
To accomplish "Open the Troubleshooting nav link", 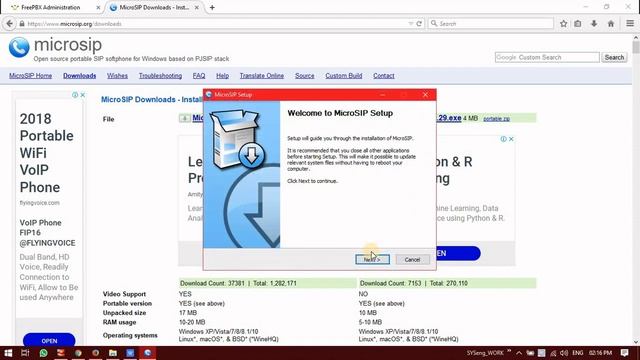I will tap(160, 76).
